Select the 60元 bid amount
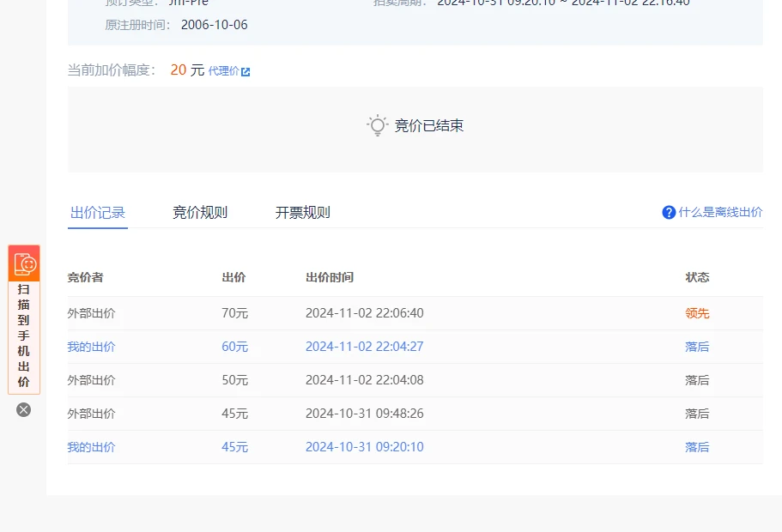This screenshot has width=782, height=532. 235,347
